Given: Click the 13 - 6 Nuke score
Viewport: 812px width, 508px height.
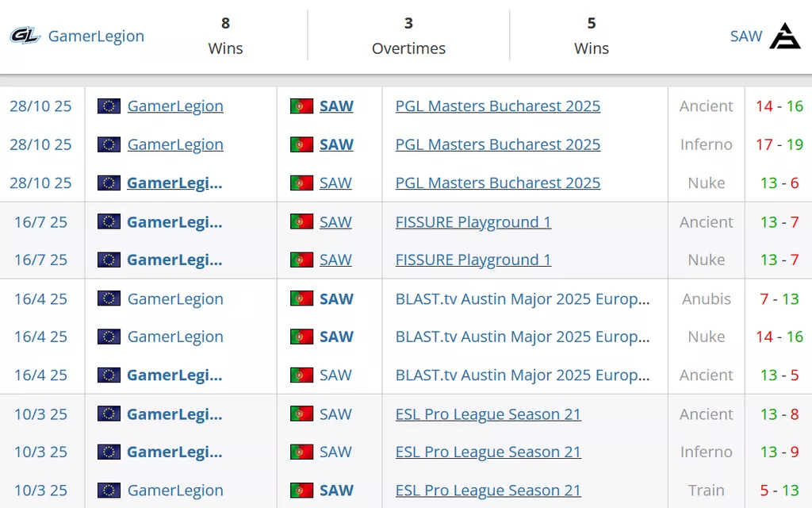Looking at the screenshot, I should pos(779,183).
